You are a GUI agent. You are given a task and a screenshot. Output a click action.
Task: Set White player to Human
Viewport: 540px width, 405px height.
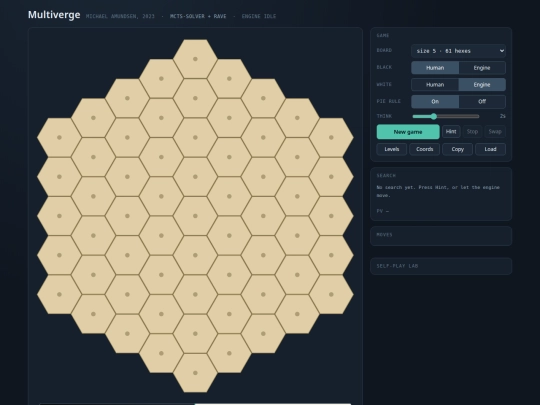click(435, 85)
